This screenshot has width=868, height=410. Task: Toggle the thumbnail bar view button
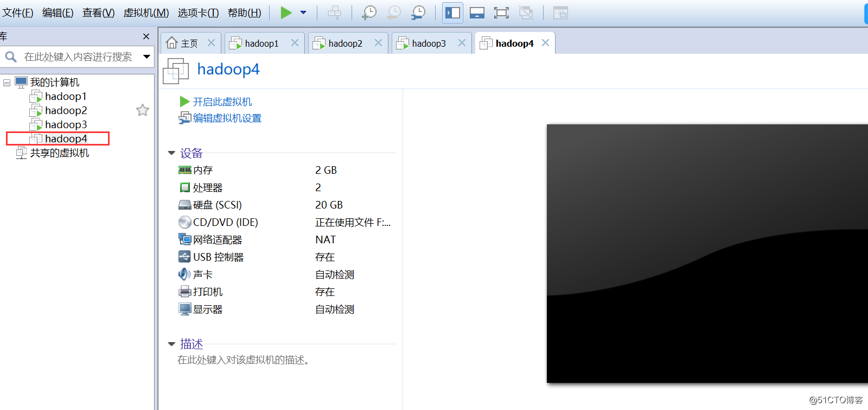477,12
